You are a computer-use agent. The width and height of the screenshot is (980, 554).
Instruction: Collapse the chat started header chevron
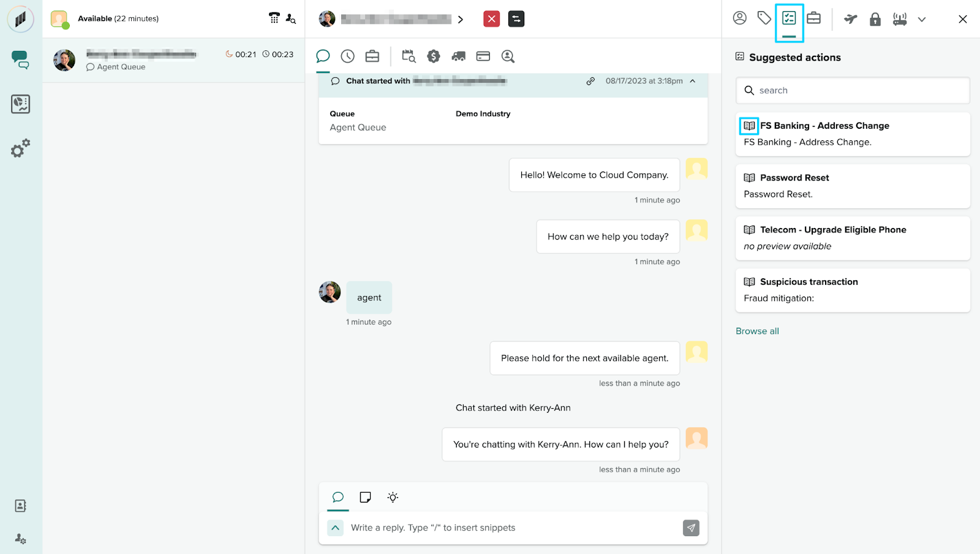pyautogui.click(x=693, y=81)
